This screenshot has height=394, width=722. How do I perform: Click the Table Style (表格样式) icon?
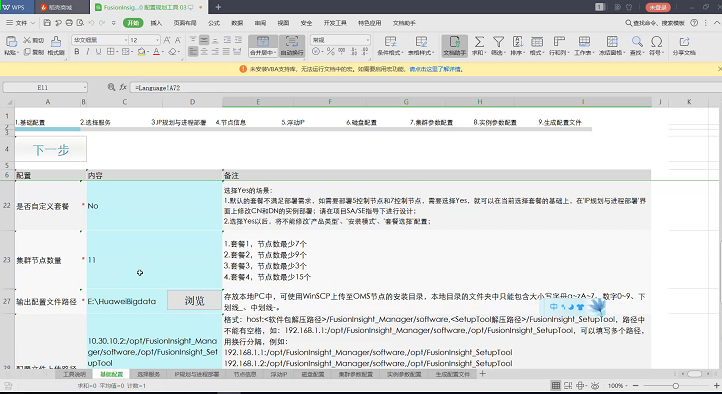point(421,41)
